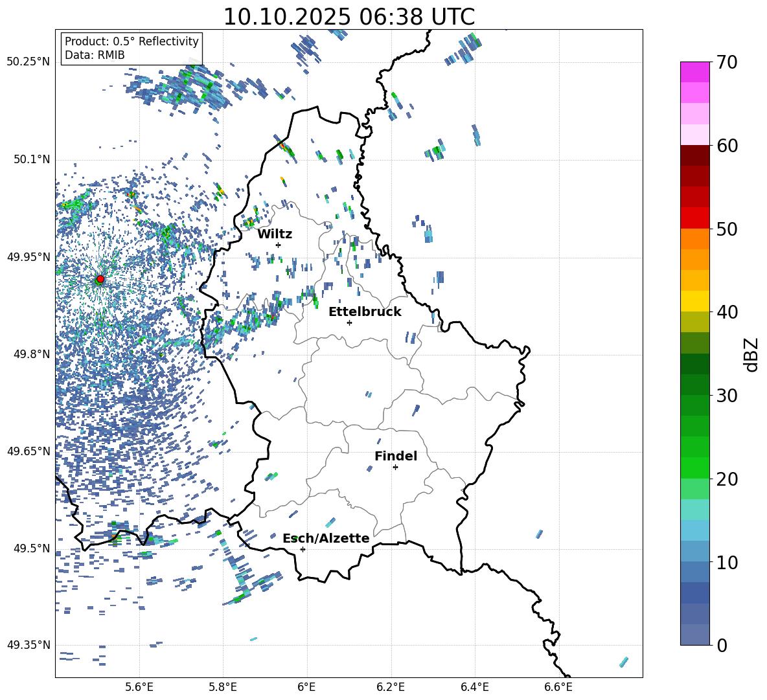This screenshot has width=767, height=700.
Task: Select the Ettelbruck city label
Action: [x=365, y=311]
